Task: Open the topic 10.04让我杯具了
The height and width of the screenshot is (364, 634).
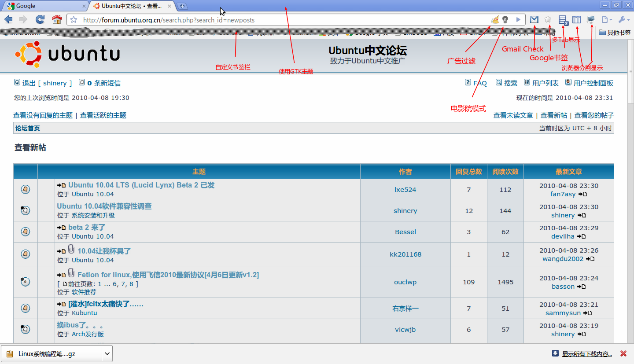Action: 104,251
